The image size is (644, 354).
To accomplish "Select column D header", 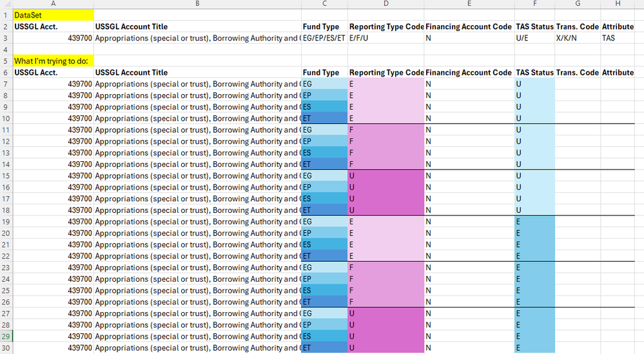I will pyautogui.click(x=386, y=4).
